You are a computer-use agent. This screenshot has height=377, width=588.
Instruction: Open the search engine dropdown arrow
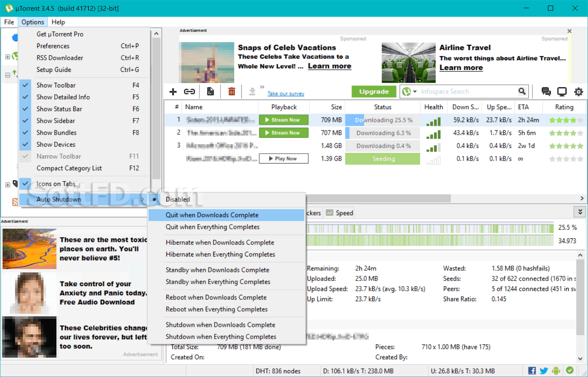(415, 92)
